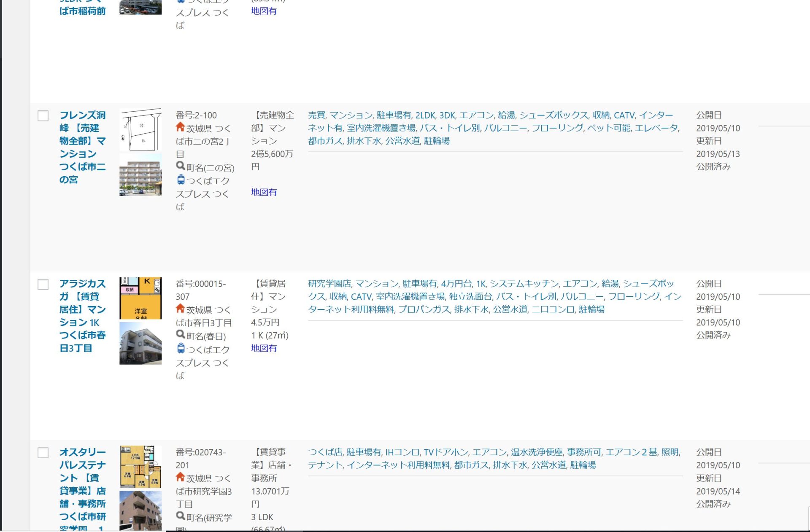The height and width of the screenshot is (532, 810).
Task: Click the train icon in the フレンズ洞峰 row
Action: [181, 180]
